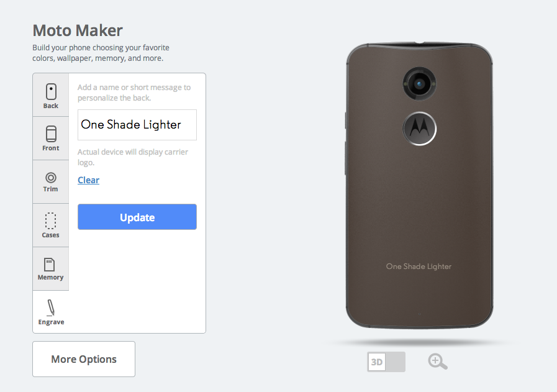This screenshot has height=392, width=557.
Task: Select the Back phone icon
Action: (x=51, y=91)
